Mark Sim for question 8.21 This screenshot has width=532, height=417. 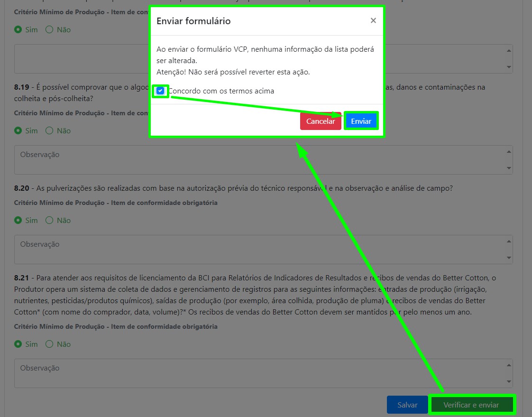coord(18,344)
